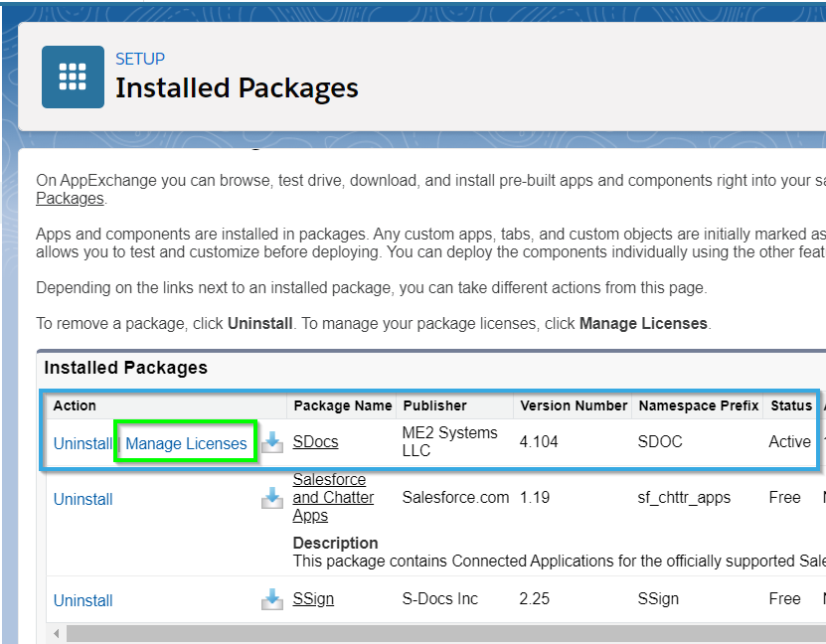This screenshot has width=826, height=644.
Task: Select the S-Docs Inc publisher cell
Action: (x=440, y=598)
